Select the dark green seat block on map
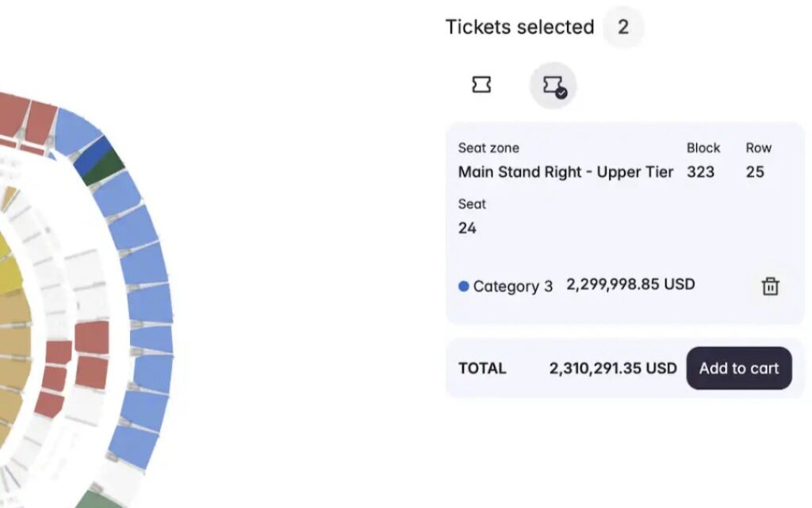The width and height of the screenshot is (812, 508). tap(105, 168)
